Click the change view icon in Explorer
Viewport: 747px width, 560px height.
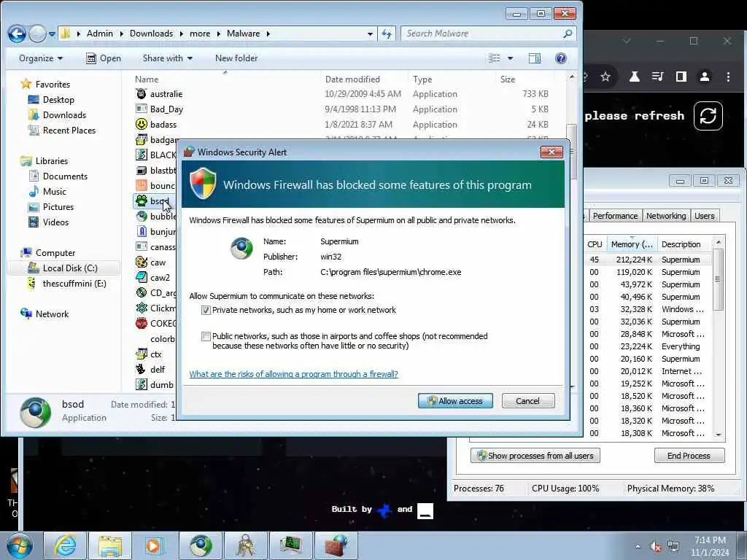495,58
